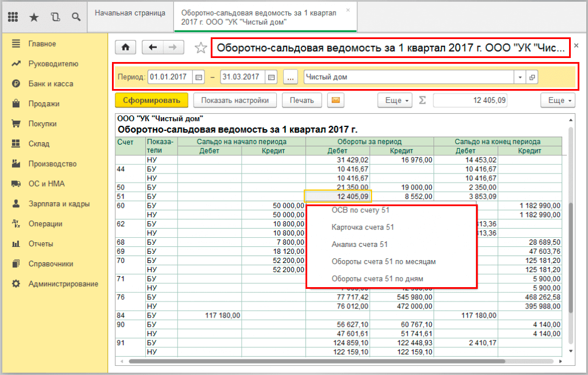Click vertical scrollbar of report
This screenshot has width=588, height=375.
[570, 259]
